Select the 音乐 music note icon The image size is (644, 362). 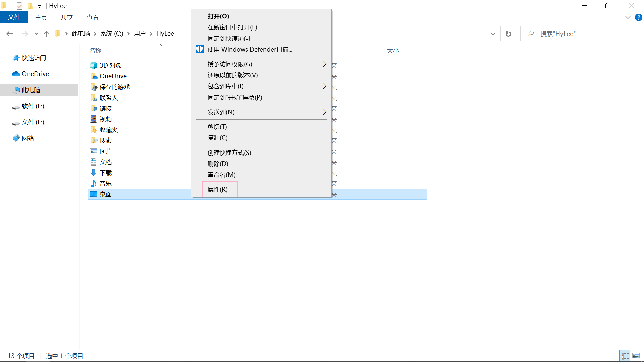[x=94, y=183]
